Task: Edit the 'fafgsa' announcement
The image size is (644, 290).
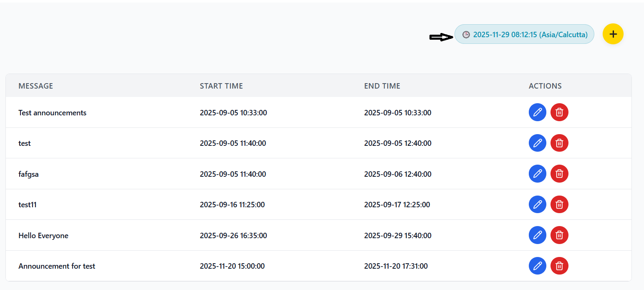Action: 537,174
